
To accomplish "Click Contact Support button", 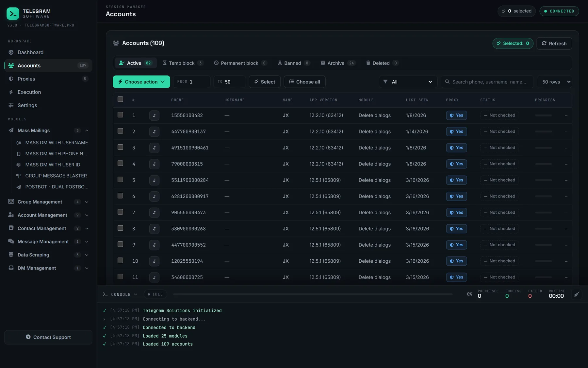I will pyautogui.click(x=48, y=337).
